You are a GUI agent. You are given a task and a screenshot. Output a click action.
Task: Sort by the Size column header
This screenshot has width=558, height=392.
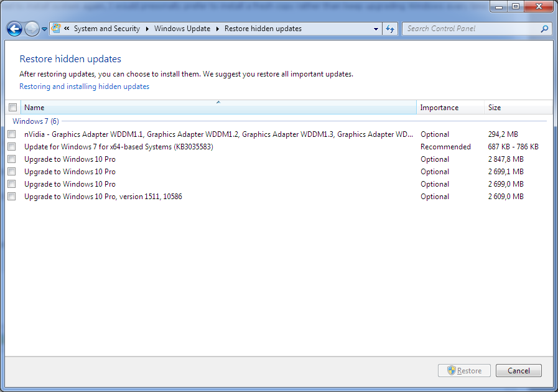[518, 107]
